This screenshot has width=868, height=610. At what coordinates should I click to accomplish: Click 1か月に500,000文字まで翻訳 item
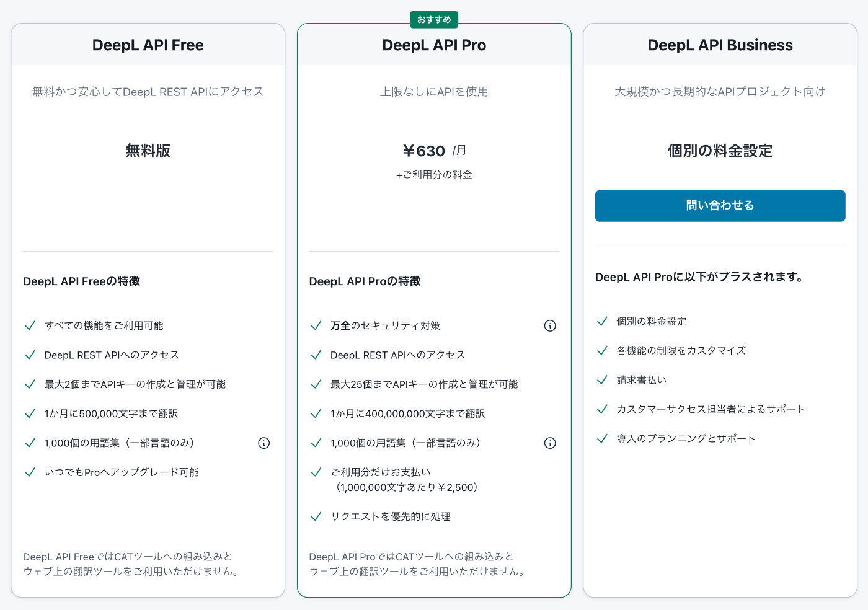click(x=111, y=413)
